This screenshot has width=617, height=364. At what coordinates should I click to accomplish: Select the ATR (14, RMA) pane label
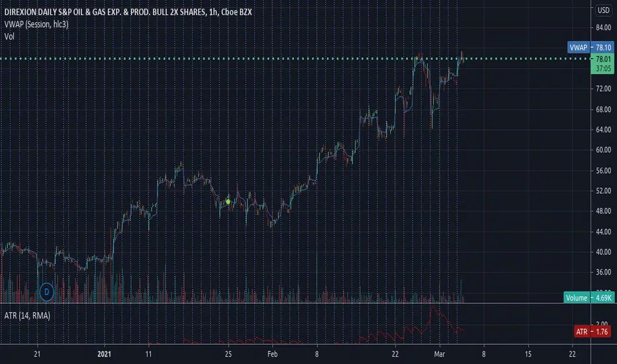coord(27,316)
